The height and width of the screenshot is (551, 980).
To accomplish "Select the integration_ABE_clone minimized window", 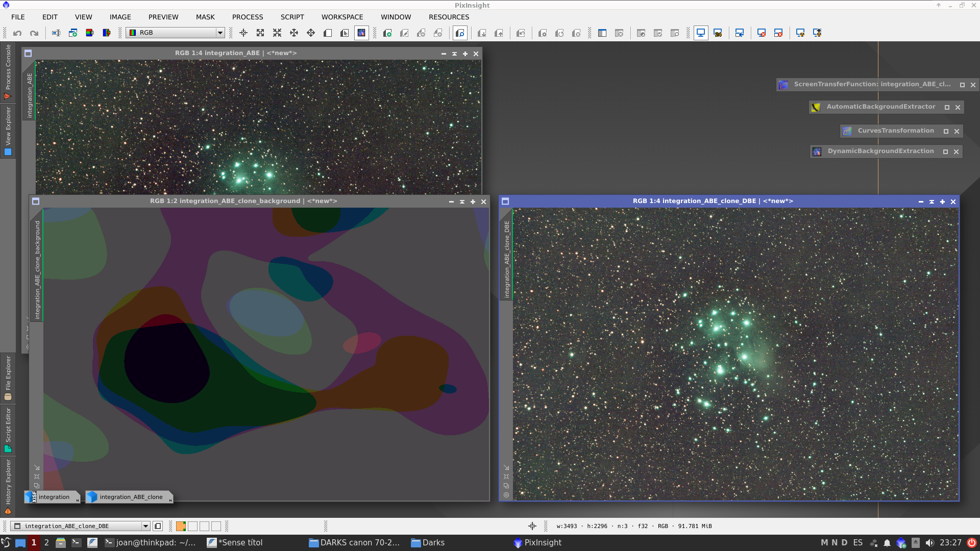I will coord(130,497).
